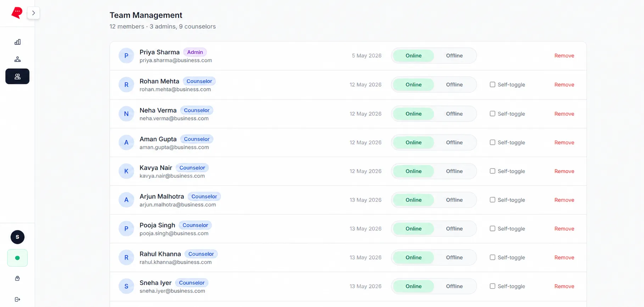Set Priya Sharma status to Offline
The width and height of the screenshot is (644, 307).
pyautogui.click(x=454, y=56)
